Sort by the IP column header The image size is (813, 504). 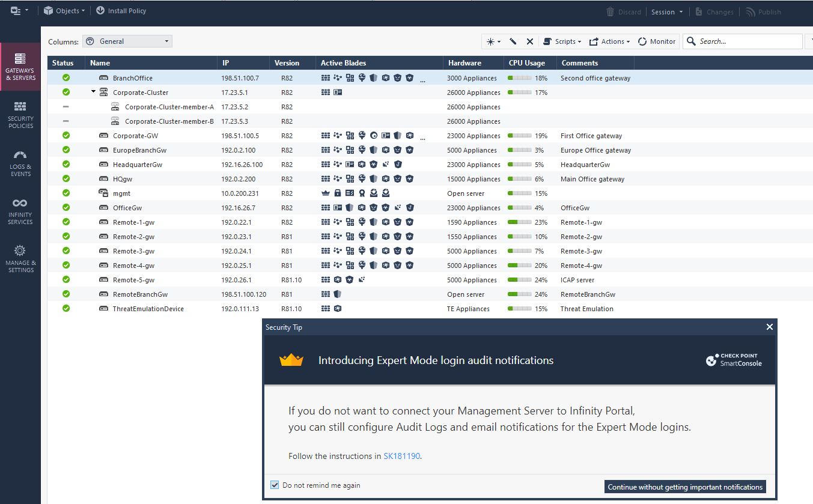pos(243,63)
